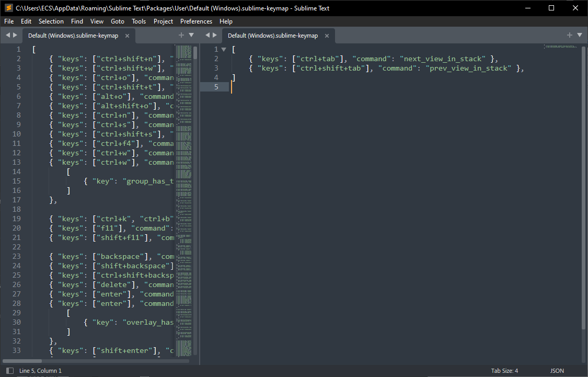The height and width of the screenshot is (377, 588).
Task: Open the right pane tab list dropdown
Action: [579, 35]
